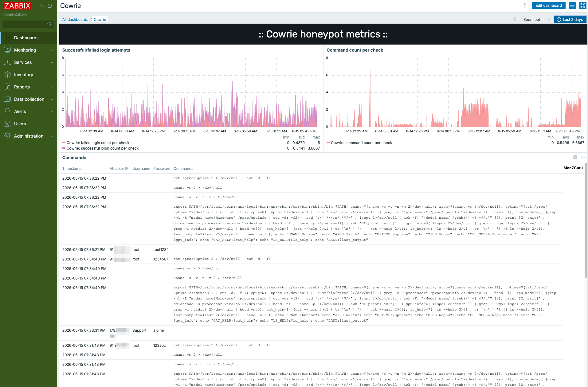Click password cell 1234567
Image resolution: width=588 pixels, height=387 pixels.
(161, 259)
